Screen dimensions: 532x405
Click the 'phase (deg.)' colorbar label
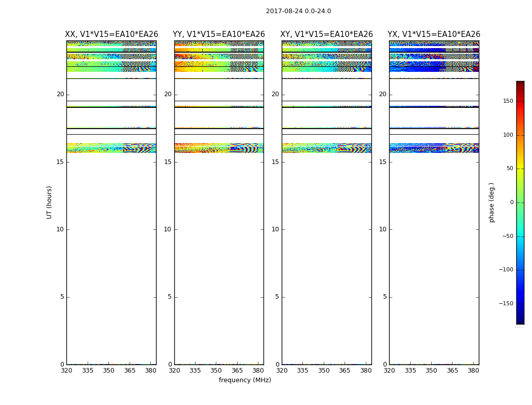click(491, 202)
